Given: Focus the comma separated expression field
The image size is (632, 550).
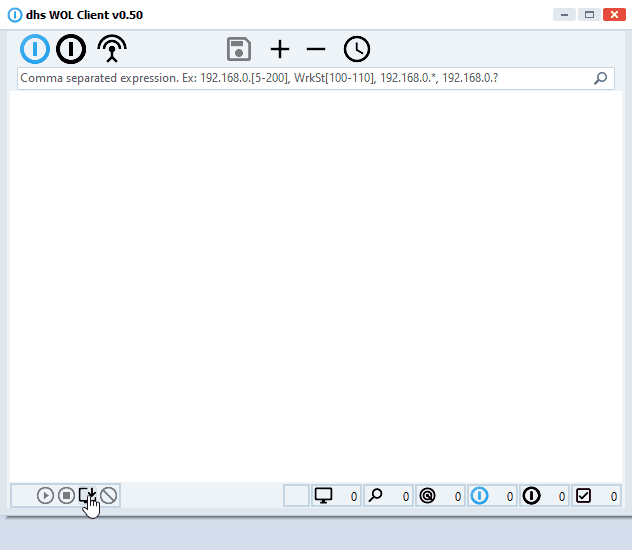Looking at the screenshot, I should click(316, 78).
